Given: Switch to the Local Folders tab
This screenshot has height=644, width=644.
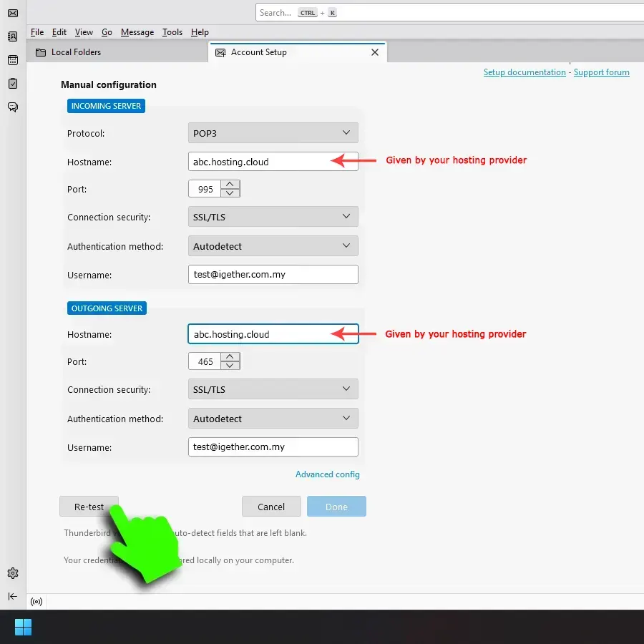Looking at the screenshot, I should click(x=76, y=52).
